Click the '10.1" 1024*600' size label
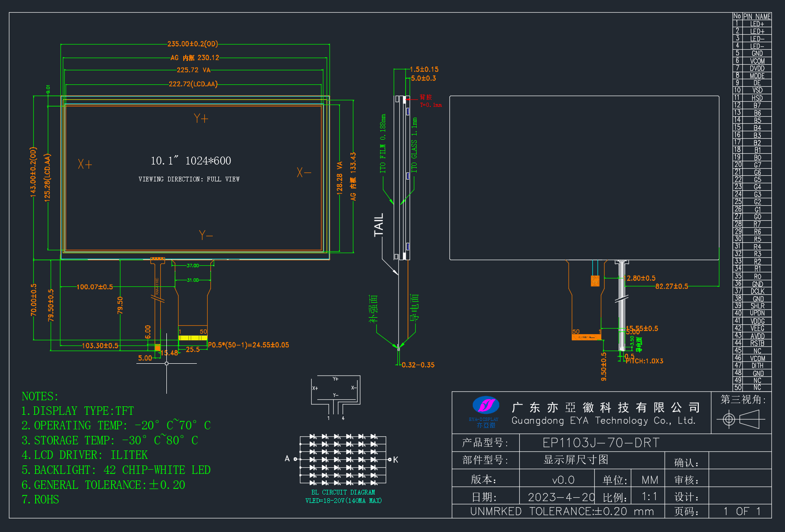Image resolution: width=785 pixels, height=532 pixels. click(x=191, y=161)
